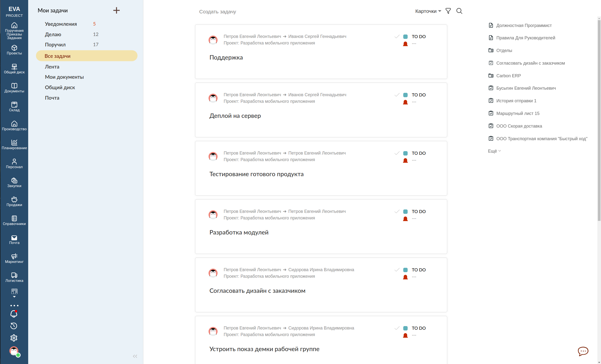Switch to the Поручил tab
Screen dimensions: 601x364
55,44
